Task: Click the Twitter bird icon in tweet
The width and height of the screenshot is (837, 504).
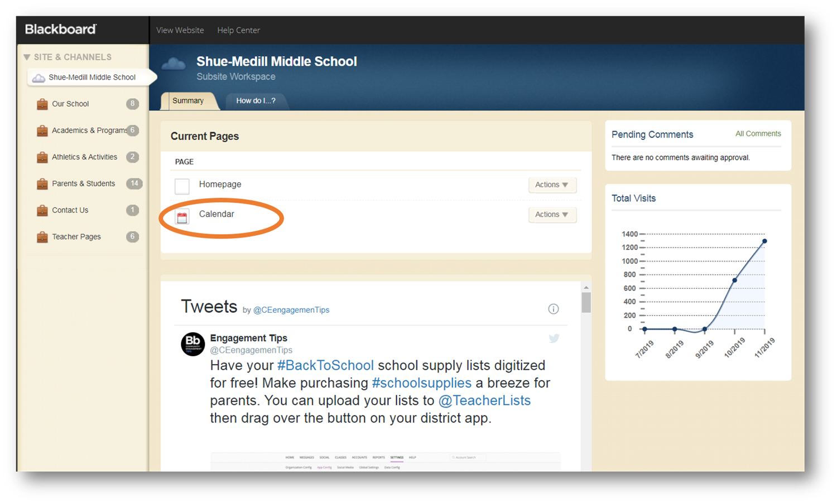Action: (x=554, y=338)
